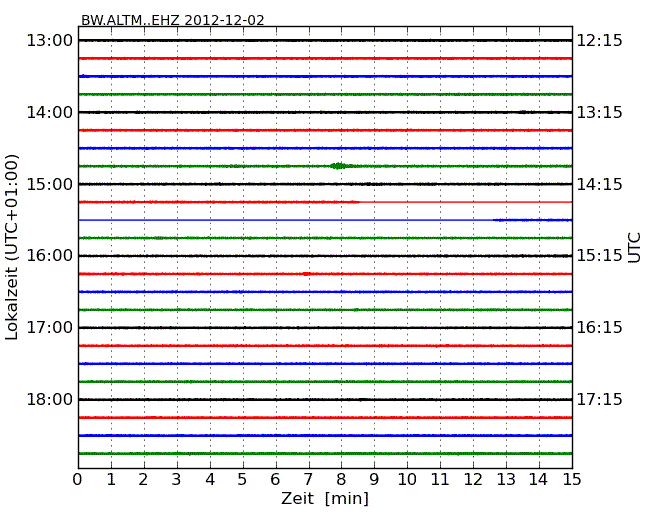Click the x-axis tick label 0
The height and width of the screenshot is (520, 650).
click(x=78, y=480)
